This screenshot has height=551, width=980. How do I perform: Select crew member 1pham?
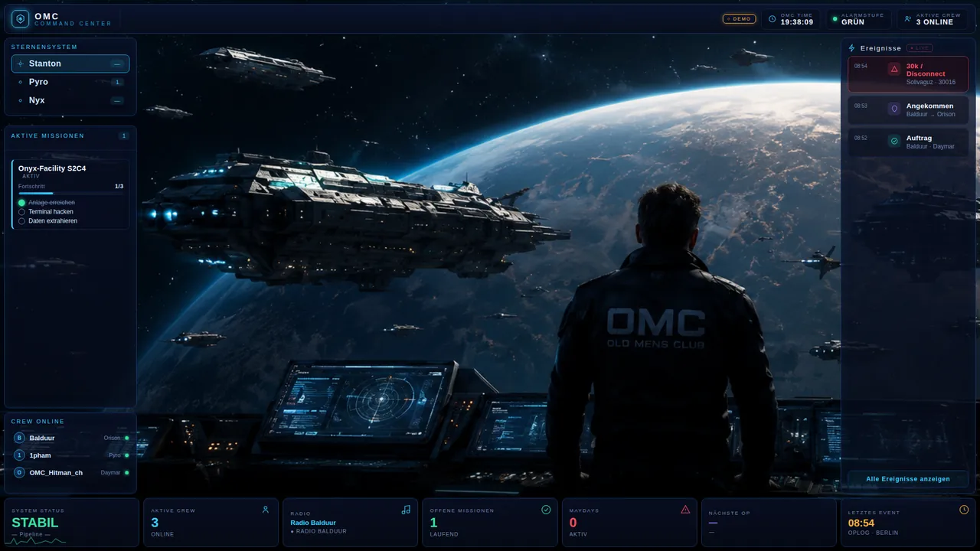[70, 455]
